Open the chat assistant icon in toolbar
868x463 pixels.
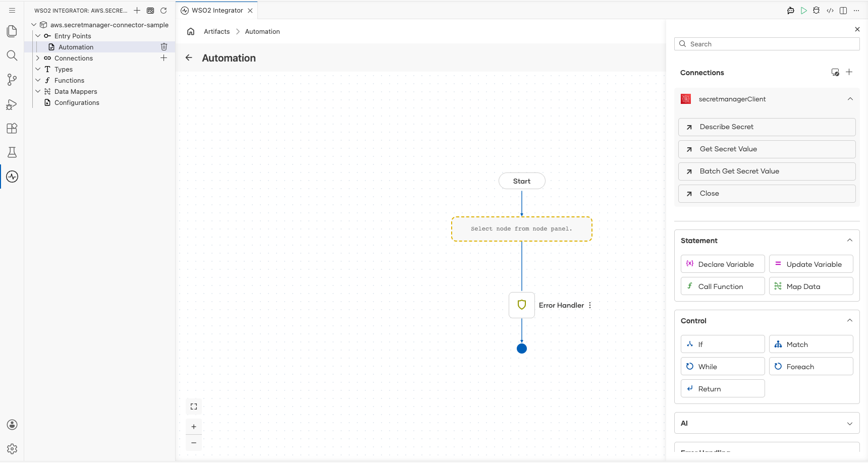point(791,10)
